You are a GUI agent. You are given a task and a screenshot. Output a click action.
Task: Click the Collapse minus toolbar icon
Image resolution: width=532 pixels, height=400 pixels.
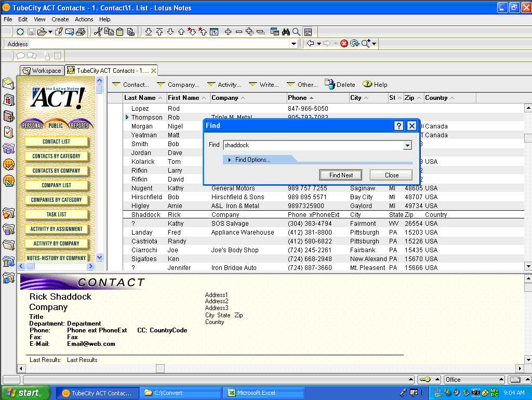(x=239, y=32)
